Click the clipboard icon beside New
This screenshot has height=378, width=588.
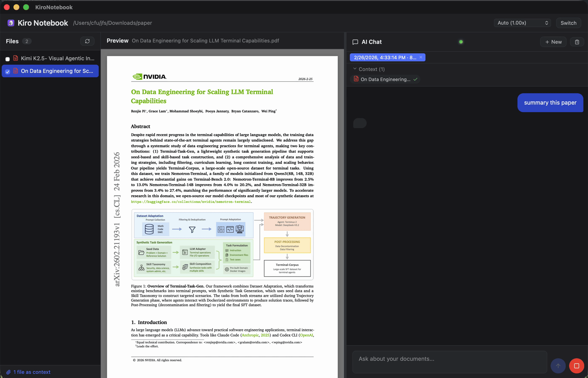tap(577, 42)
